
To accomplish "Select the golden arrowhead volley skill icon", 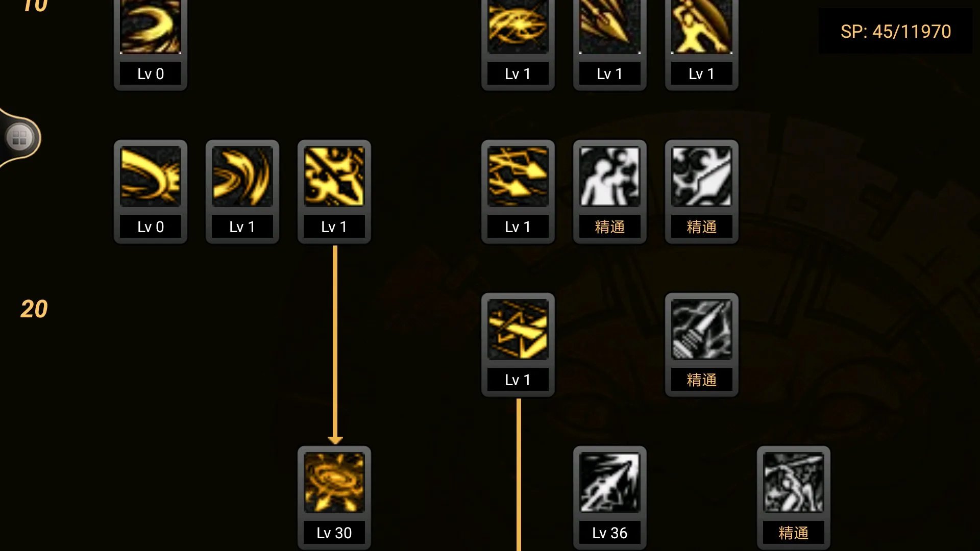I will [610, 27].
